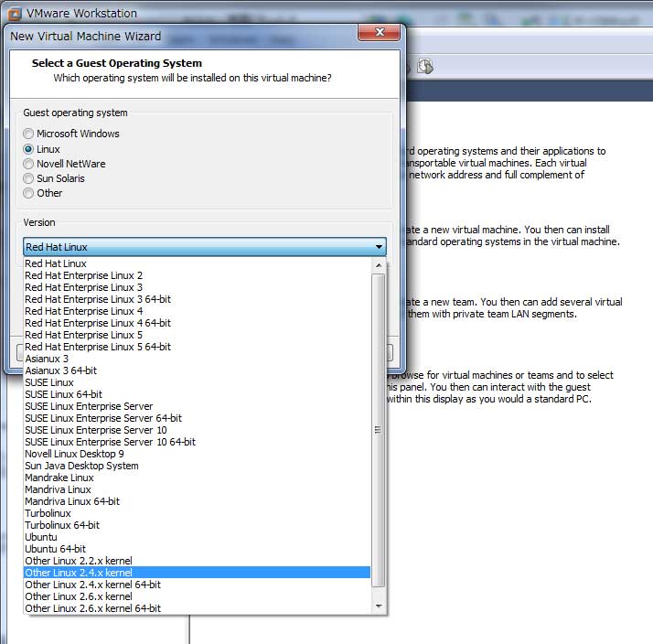The height and width of the screenshot is (644, 653).
Task: Select highlighted Other Linux 2.4.x kernel
Action: (197, 573)
